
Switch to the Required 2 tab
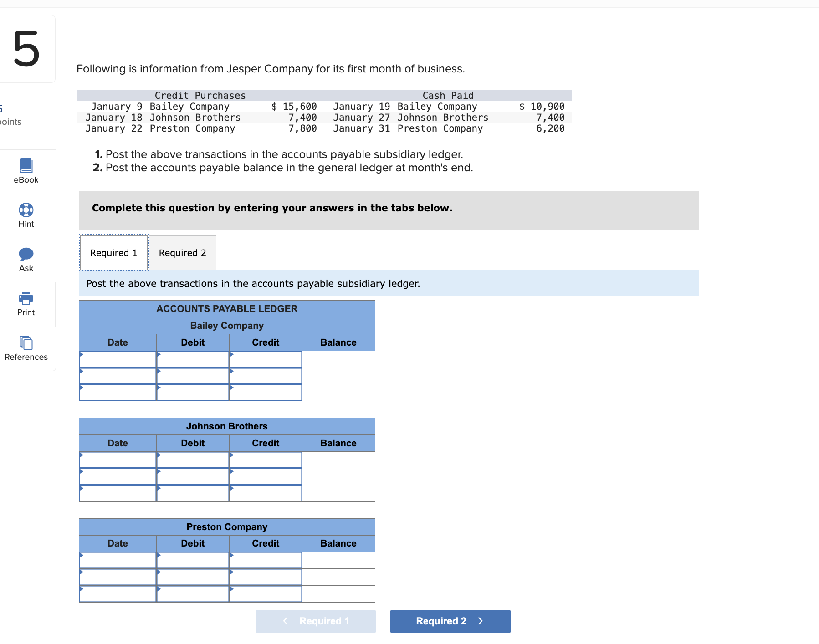click(x=182, y=252)
